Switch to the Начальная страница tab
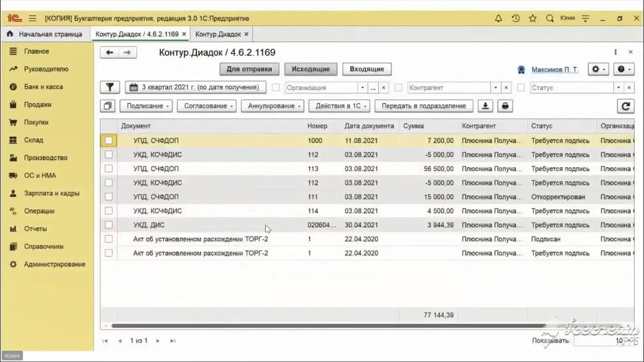 (x=44, y=34)
